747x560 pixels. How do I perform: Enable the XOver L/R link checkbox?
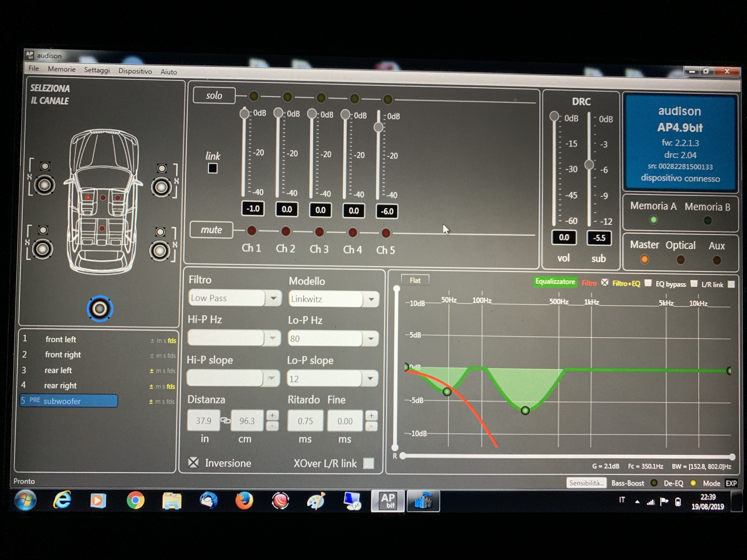point(369,463)
